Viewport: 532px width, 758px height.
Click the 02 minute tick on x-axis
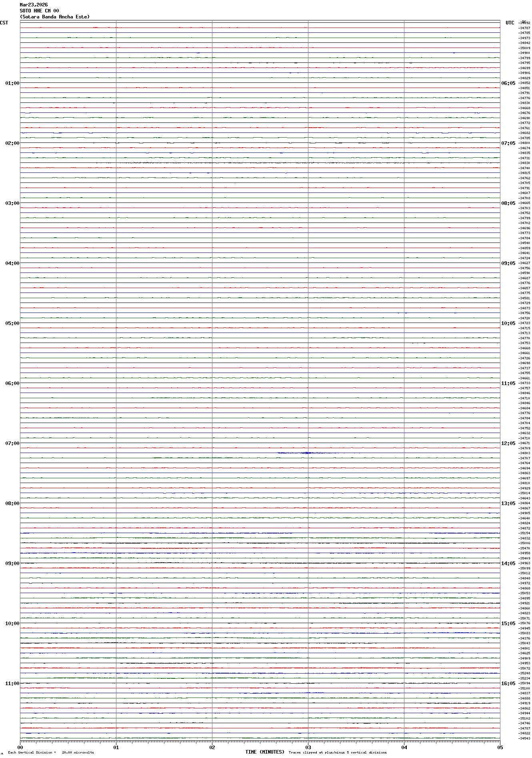coord(212,747)
